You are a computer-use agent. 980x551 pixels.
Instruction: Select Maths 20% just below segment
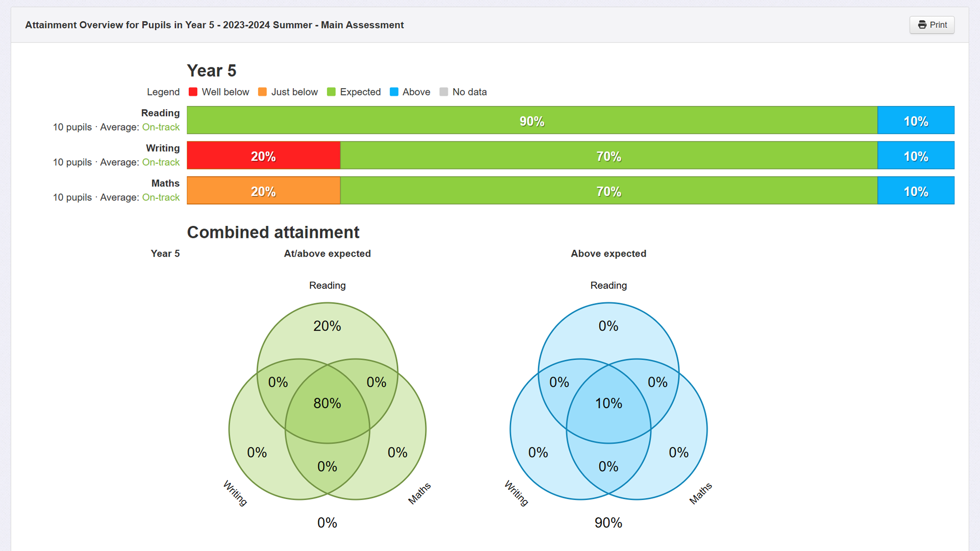point(263,191)
